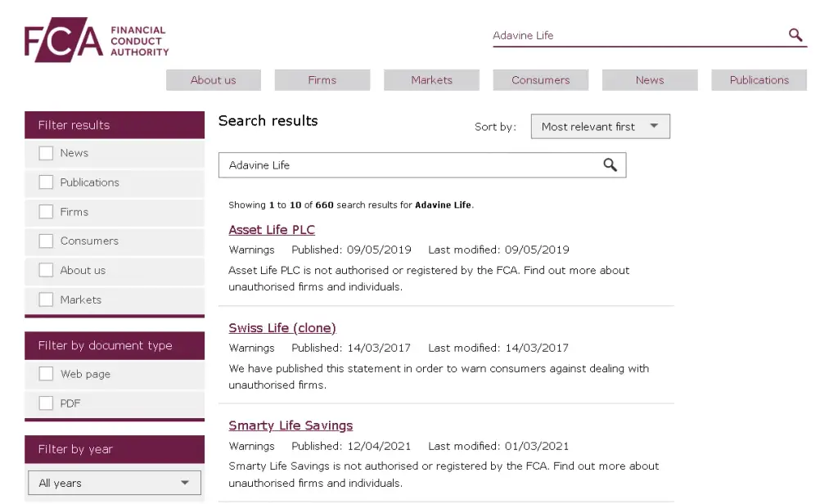Open the Publications navigation menu
838x504 pixels.
[x=759, y=80]
